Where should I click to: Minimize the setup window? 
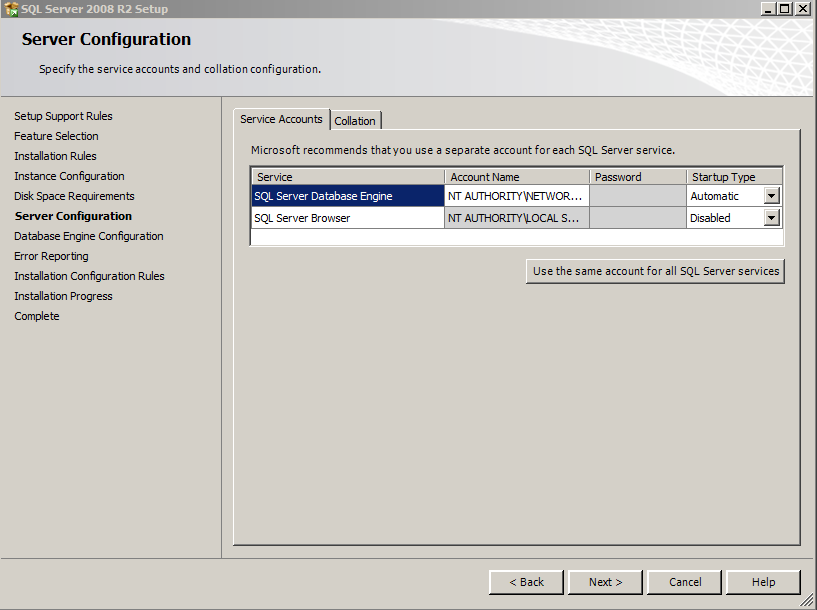coord(768,8)
